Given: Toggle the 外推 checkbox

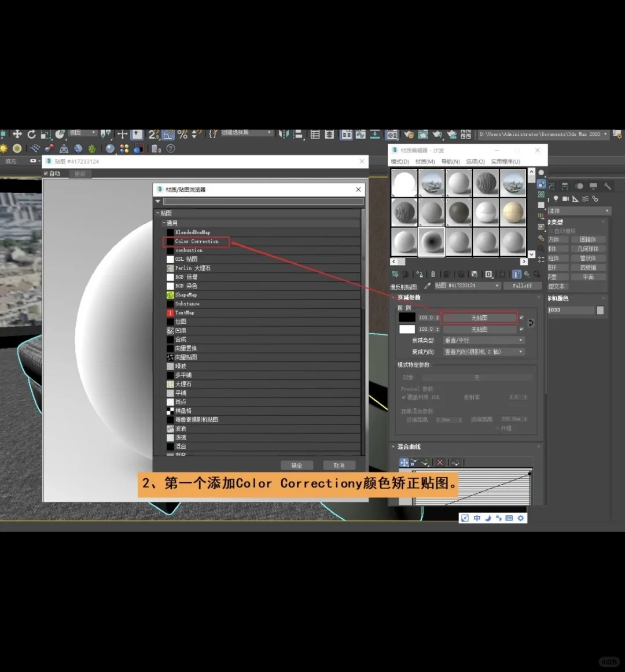Looking at the screenshot, I should click(x=497, y=428).
